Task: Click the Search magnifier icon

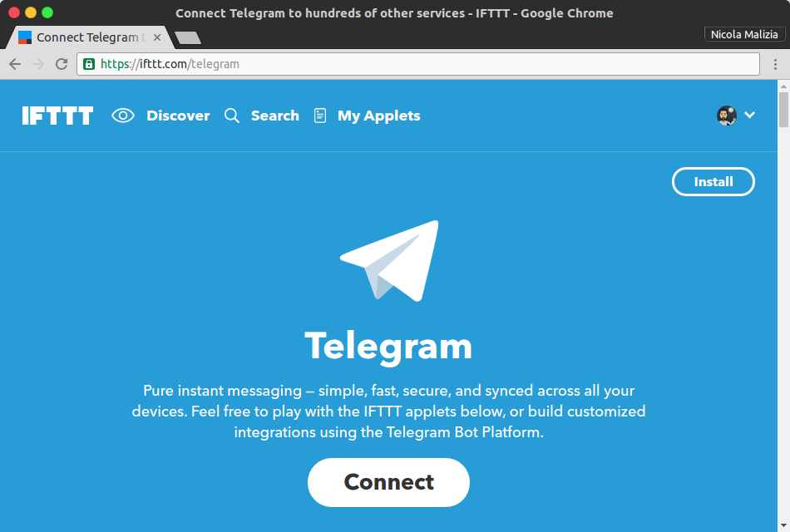Action: click(232, 116)
